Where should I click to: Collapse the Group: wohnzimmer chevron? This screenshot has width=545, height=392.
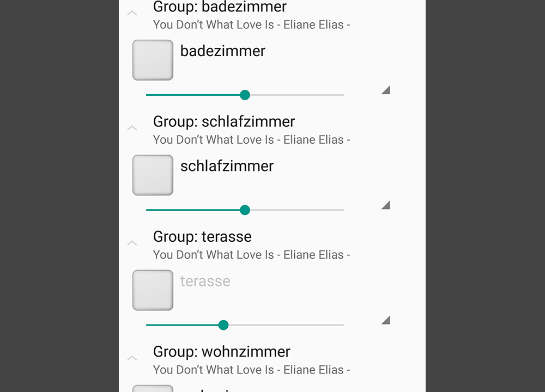click(132, 358)
